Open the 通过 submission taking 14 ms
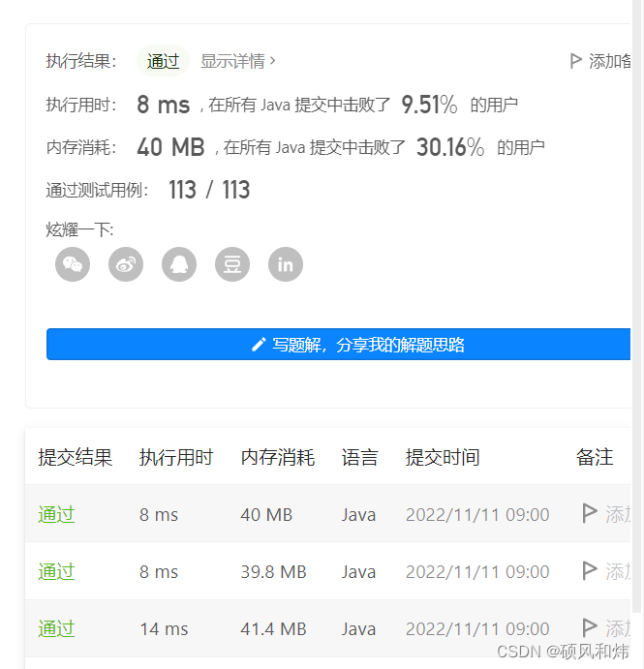 (56, 629)
